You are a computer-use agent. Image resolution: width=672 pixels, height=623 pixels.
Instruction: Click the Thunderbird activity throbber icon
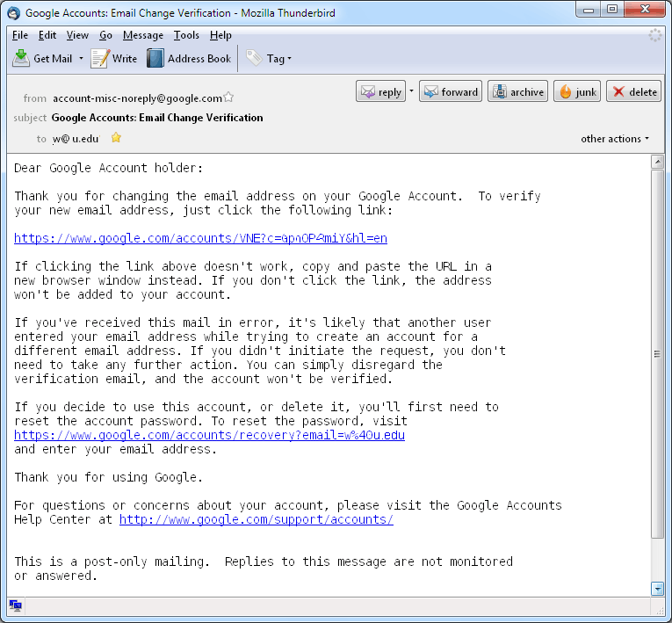point(654,35)
